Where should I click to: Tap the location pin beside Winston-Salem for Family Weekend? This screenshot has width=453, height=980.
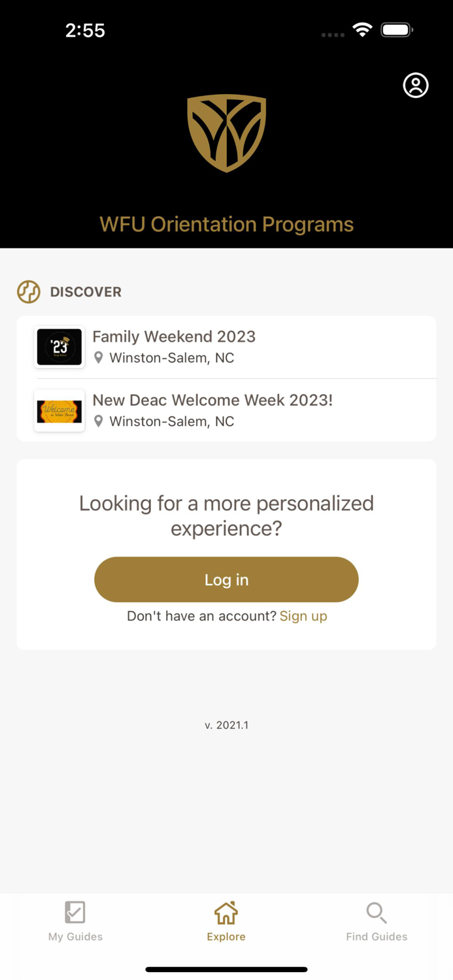(x=99, y=358)
